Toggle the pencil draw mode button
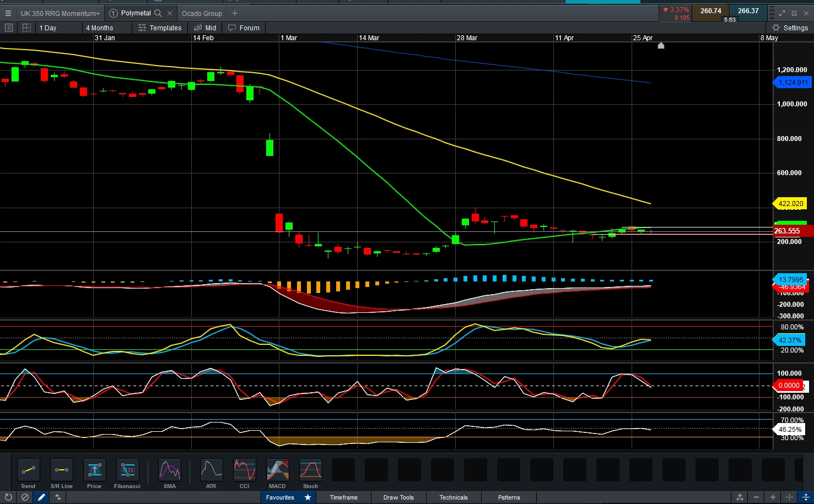The width and height of the screenshot is (814, 504). [41, 497]
